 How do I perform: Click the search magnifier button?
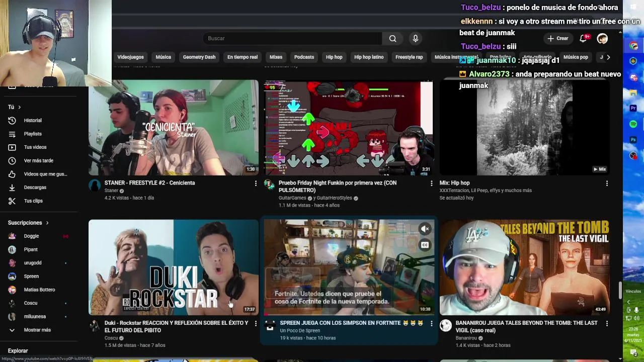[392, 38]
